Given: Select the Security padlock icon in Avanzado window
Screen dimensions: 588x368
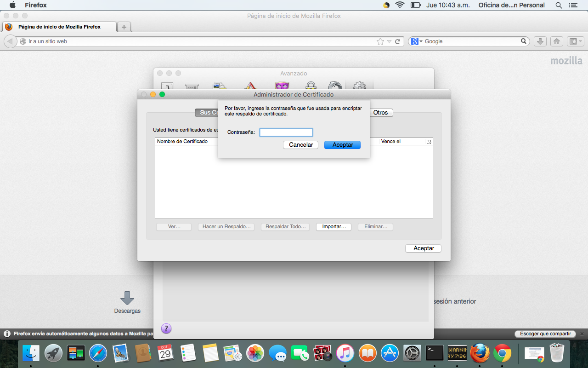Looking at the screenshot, I should coord(311,86).
